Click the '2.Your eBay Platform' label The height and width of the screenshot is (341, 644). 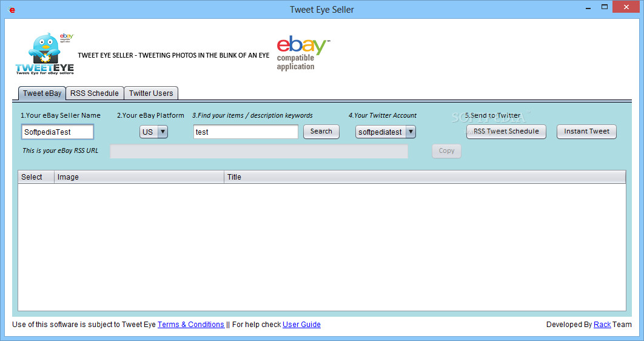click(x=150, y=115)
